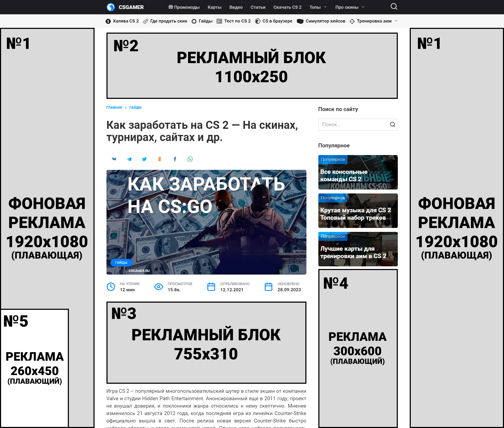Click the Поиск input field
Image resolution: width=504 pixels, height=428 pixels.
point(354,125)
